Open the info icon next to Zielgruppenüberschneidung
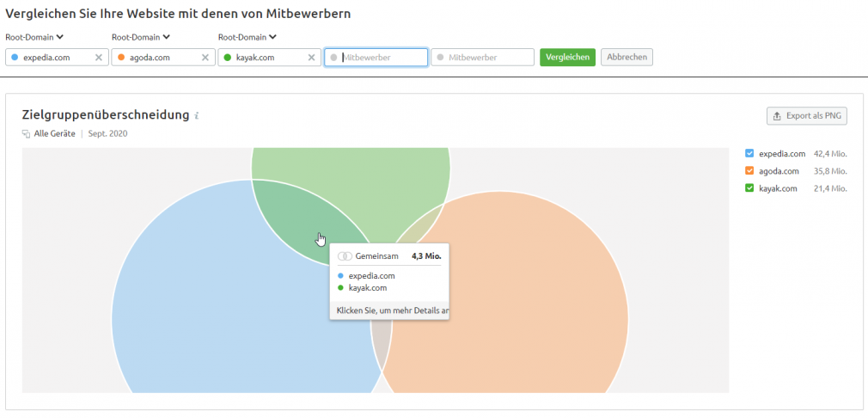Screen dimensions: 868x418 [x=197, y=116]
